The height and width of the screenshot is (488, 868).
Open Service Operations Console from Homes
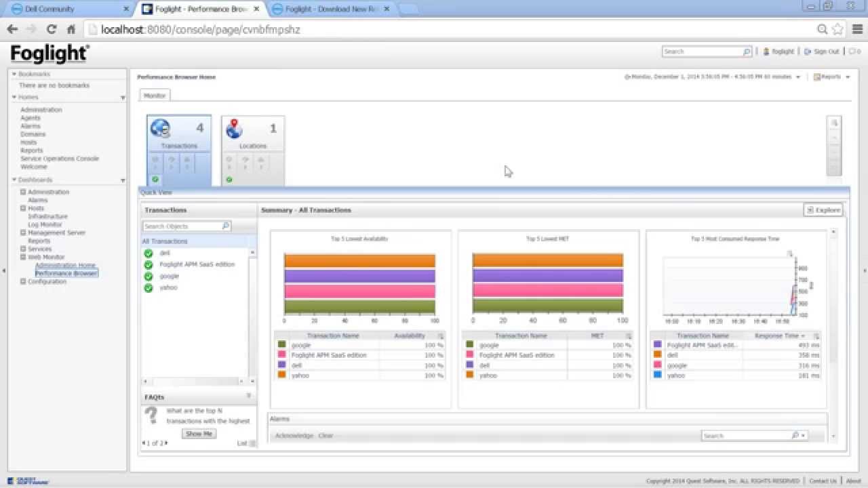tap(60, 159)
